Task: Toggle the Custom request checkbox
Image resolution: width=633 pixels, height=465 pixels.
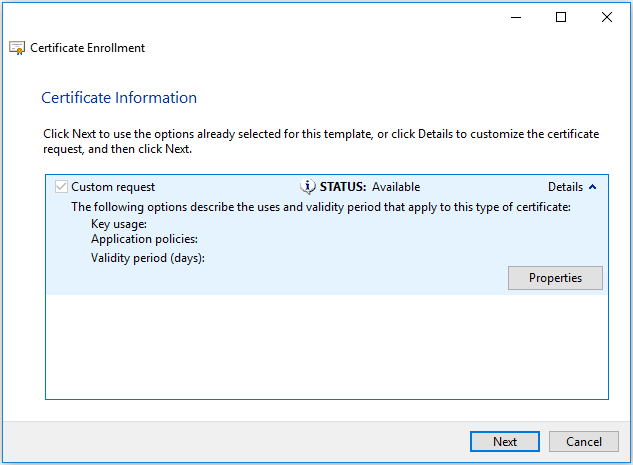Action: pyautogui.click(x=61, y=187)
